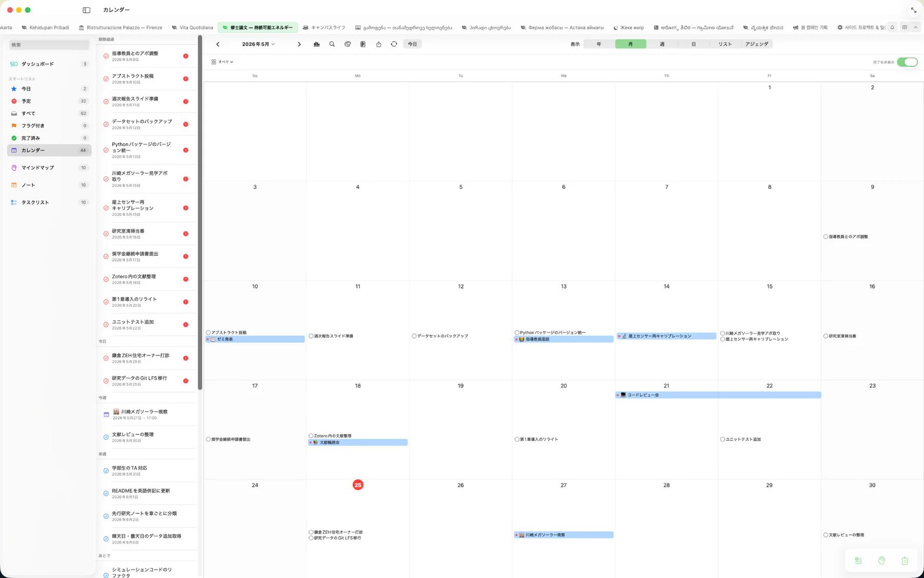Click the green list icon in the bottom-right floating bar
924x578 pixels.
click(x=858, y=561)
